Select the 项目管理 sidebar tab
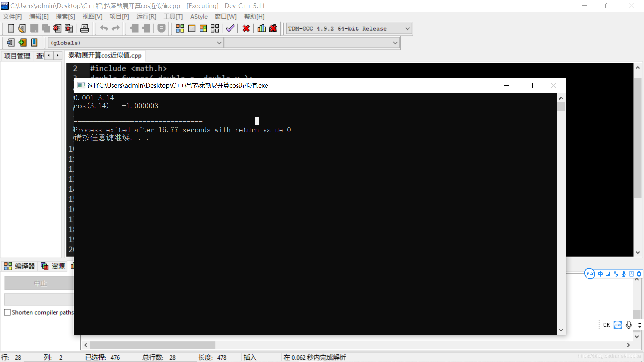Image resolution: width=644 pixels, height=362 pixels. tap(17, 56)
